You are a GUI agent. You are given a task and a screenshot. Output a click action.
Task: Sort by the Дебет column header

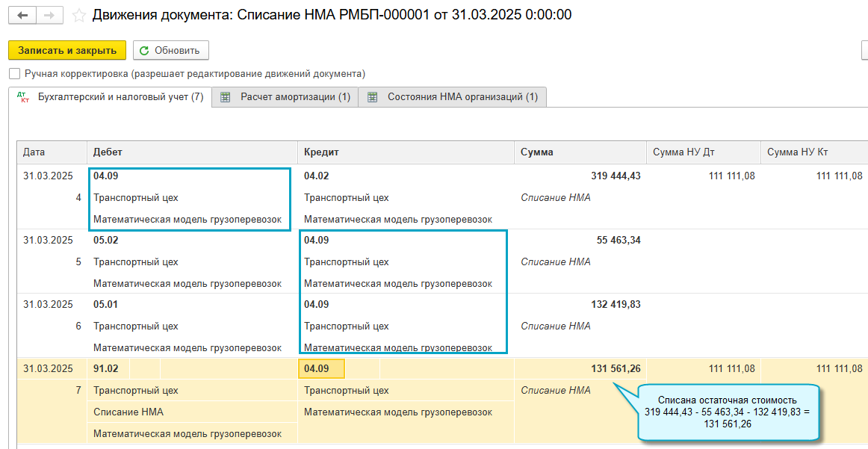(x=108, y=152)
